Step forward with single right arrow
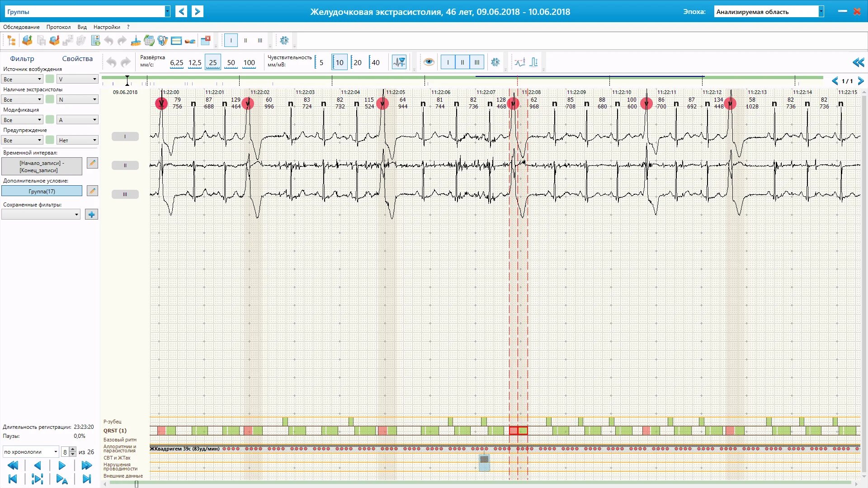This screenshot has height=488, width=868. click(x=62, y=465)
